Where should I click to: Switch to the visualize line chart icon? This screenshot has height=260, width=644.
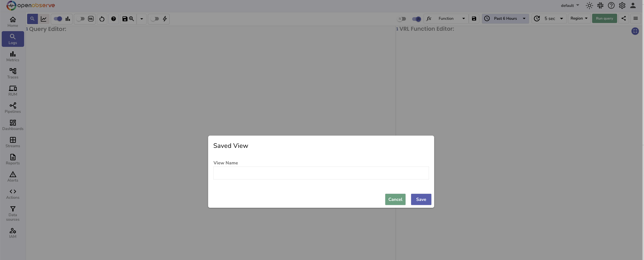(43, 19)
